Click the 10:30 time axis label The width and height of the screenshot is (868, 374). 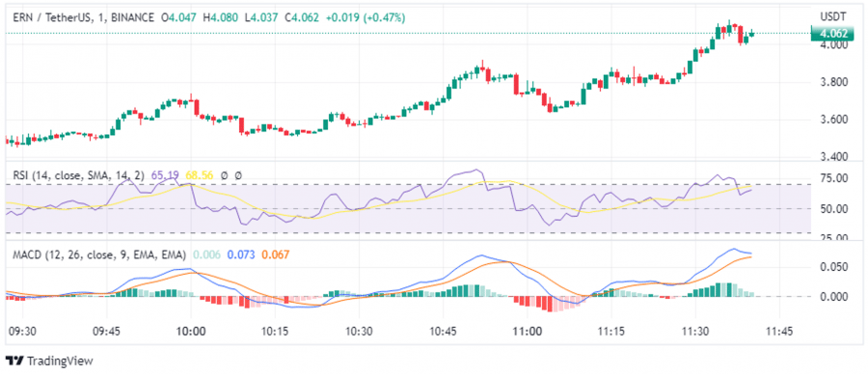359,332
